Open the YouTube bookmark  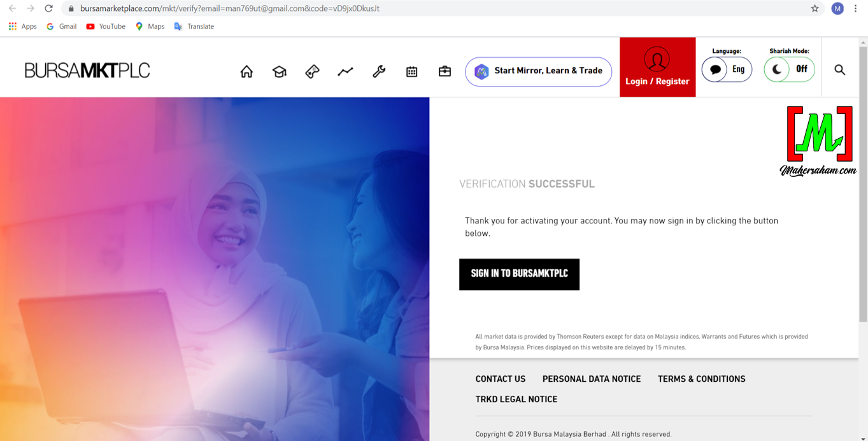click(x=106, y=26)
